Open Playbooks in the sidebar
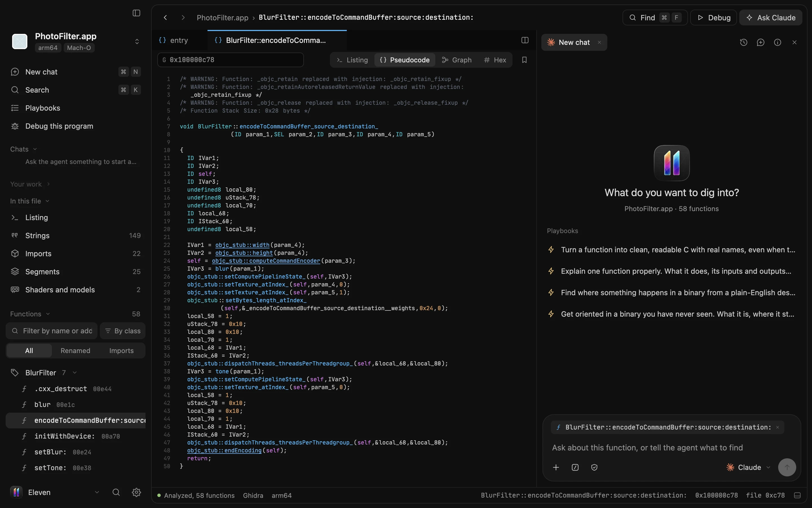The image size is (812, 508). click(76, 108)
